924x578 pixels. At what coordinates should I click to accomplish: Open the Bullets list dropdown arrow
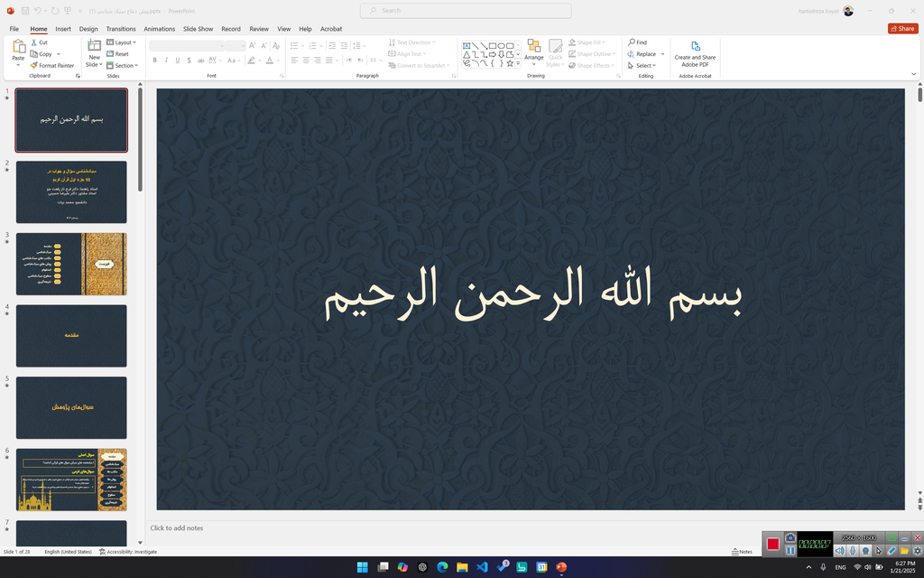303,45
